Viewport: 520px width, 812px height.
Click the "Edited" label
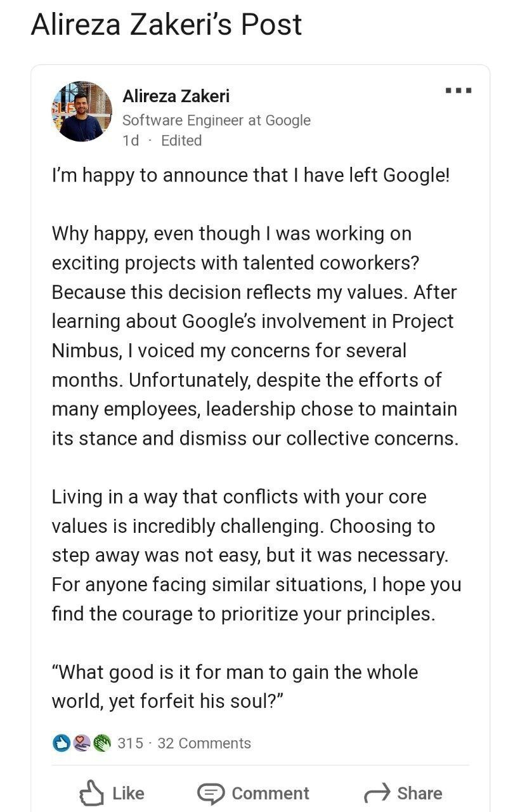point(181,140)
